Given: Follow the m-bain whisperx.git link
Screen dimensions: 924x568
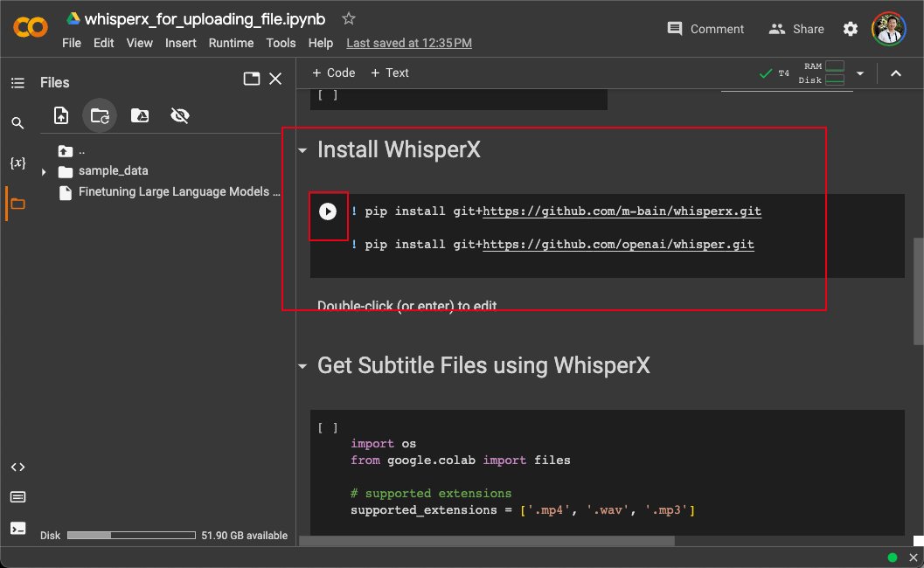Looking at the screenshot, I should coord(622,211).
